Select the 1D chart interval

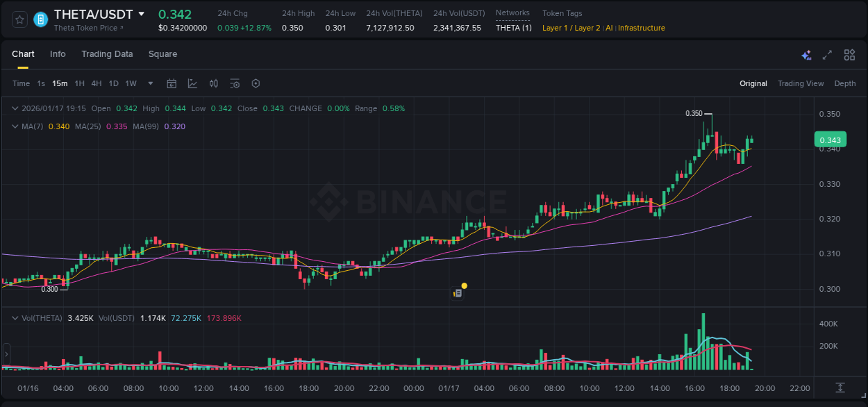point(113,83)
